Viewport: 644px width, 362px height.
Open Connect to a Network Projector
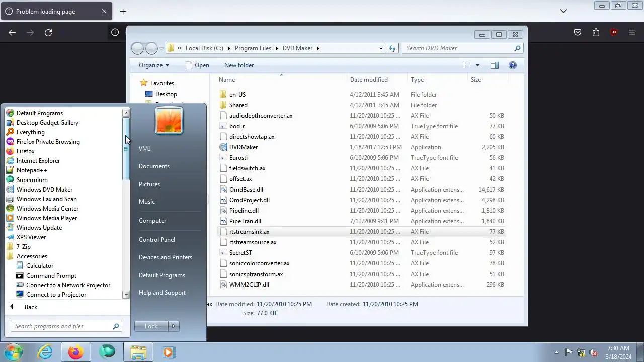pos(68,285)
